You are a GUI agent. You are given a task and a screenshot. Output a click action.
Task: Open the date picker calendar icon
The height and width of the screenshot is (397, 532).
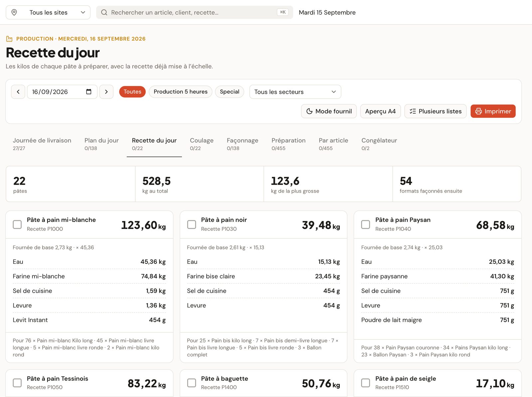coord(89,92)
